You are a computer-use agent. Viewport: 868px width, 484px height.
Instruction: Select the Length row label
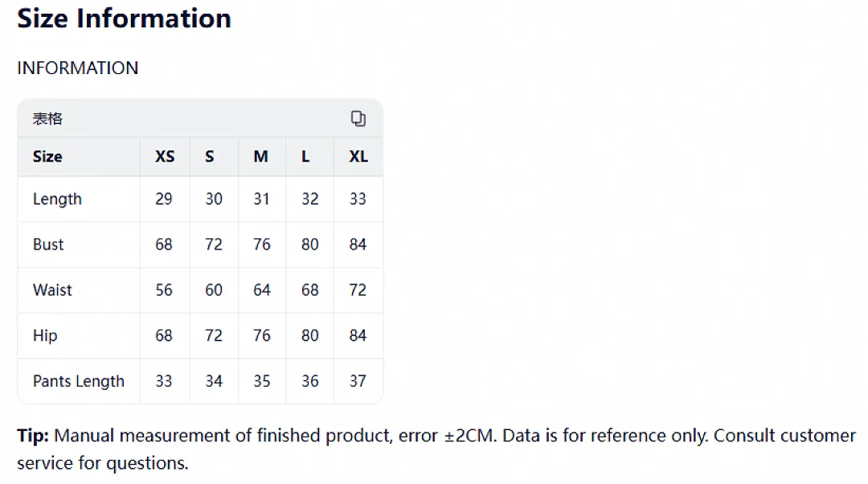pyautogui.click(x=57, y=199)
